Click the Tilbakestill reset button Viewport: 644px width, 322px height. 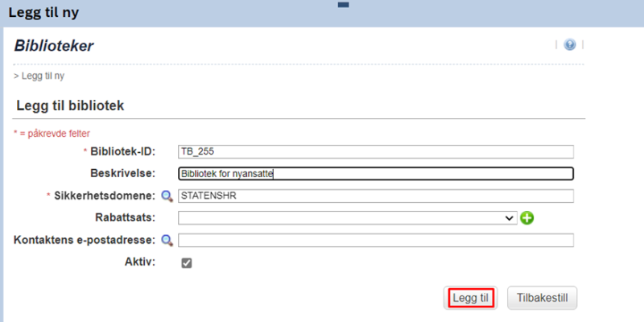coord(542,298)
